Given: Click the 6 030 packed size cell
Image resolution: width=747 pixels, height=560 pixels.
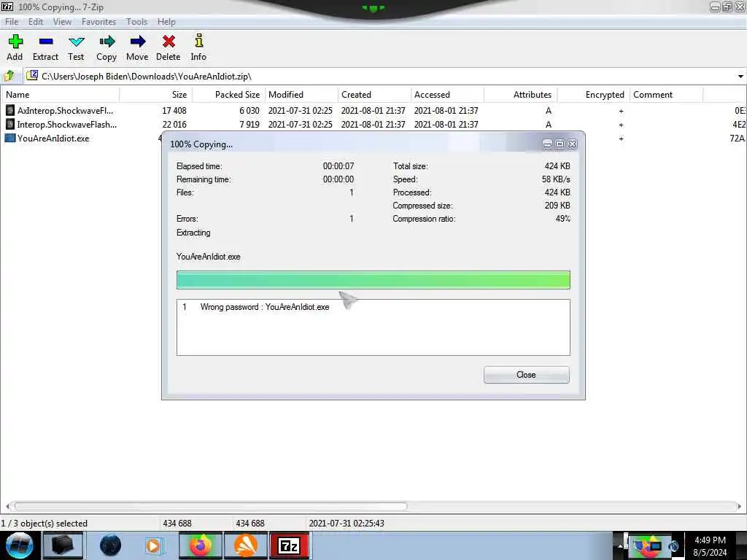Looking at the screenshot, I should (249, 111).
